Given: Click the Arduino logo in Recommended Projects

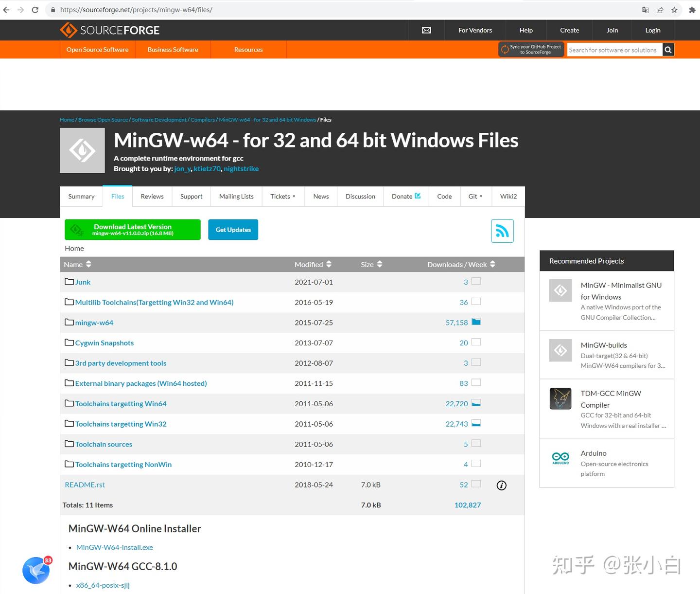Looking at the screenshot, I should pos(560,458).
